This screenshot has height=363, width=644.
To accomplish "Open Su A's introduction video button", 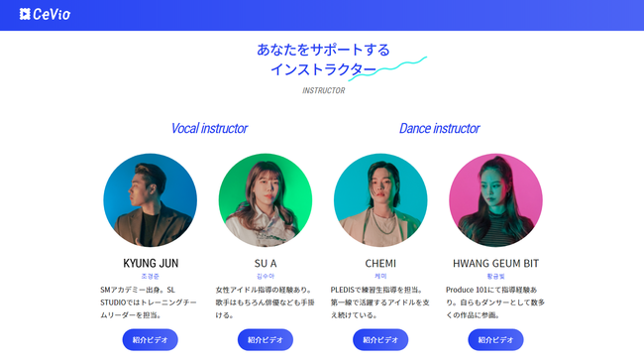I will click(266, 340).
